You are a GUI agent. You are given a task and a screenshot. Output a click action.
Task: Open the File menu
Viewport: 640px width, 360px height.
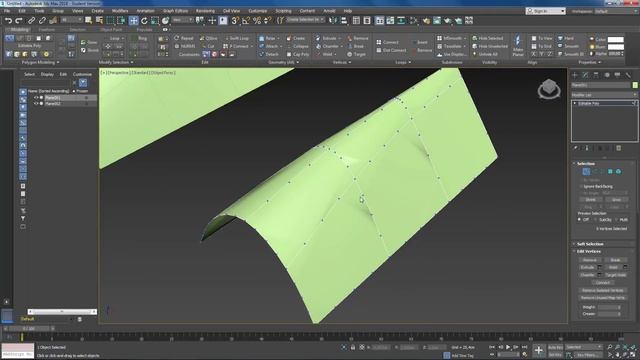point(7,11)
